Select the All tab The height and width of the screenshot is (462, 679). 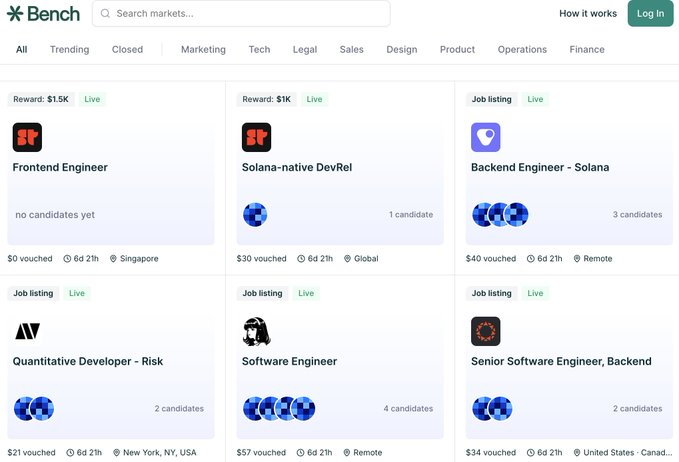(22, 49)
